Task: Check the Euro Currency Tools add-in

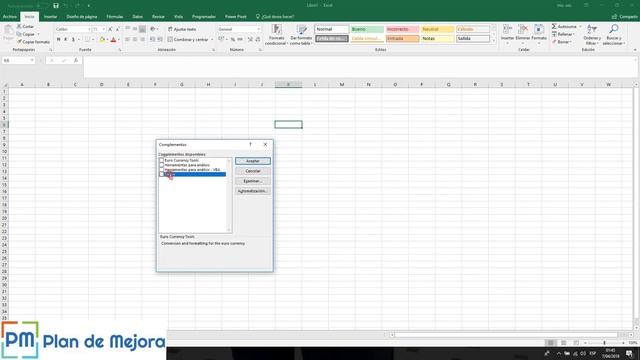Action: coord(161,160)
